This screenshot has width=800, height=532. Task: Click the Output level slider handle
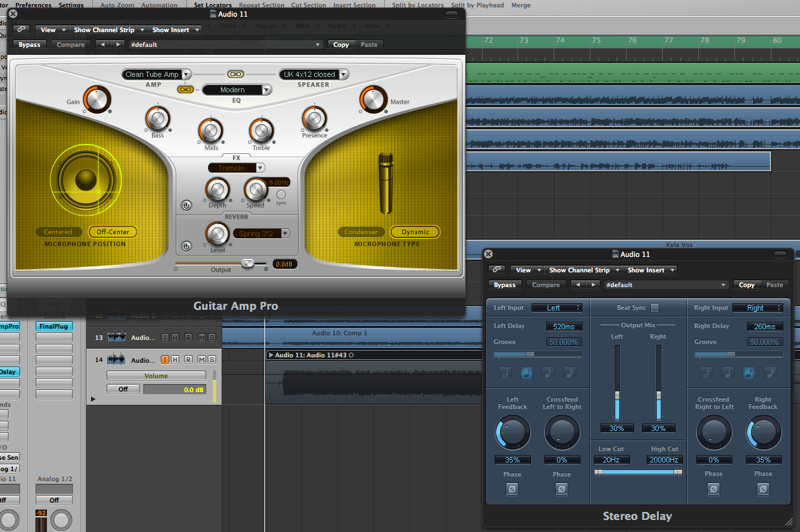248,264
